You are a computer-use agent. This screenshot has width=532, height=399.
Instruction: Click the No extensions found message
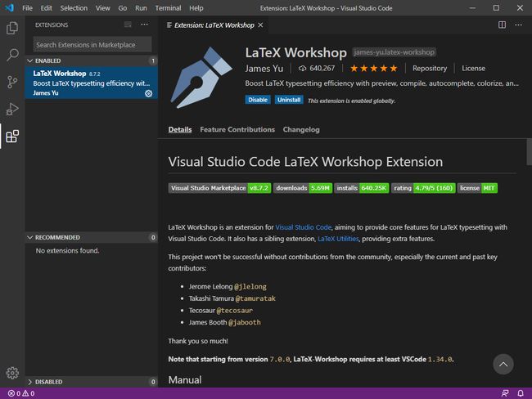67,250
